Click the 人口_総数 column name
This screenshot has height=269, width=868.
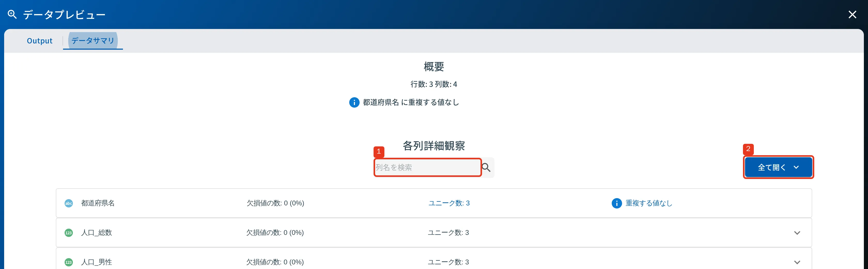pos(96,233)
